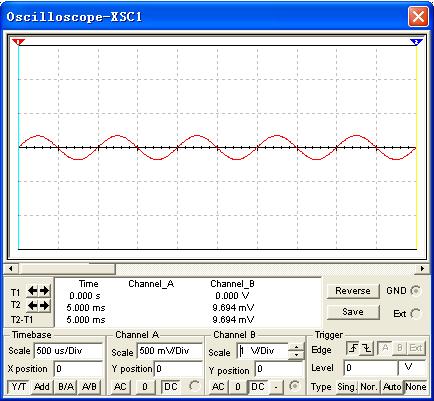The image size is (434, 401).
Task: Set Channel B coupling to AC
Action: point(218,387)
